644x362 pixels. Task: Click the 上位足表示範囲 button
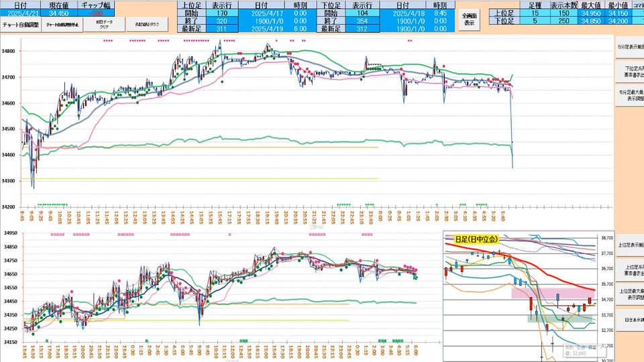click(630, 245)
